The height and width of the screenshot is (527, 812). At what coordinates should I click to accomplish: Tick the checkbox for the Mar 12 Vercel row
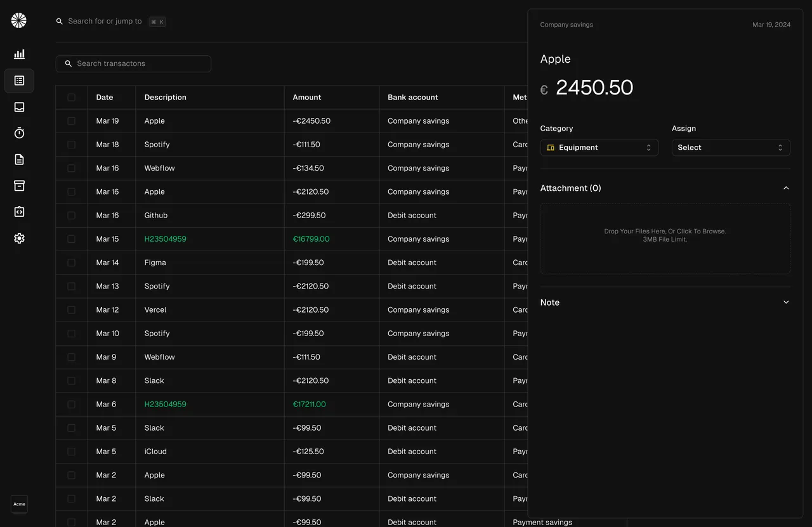(x=71, y=309)
